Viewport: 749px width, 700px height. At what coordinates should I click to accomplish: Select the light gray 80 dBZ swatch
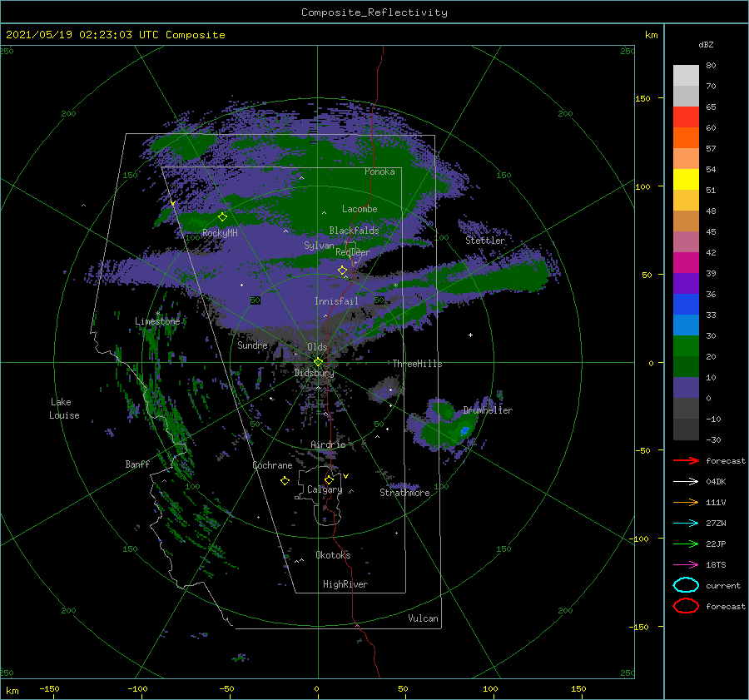(686, 75)
